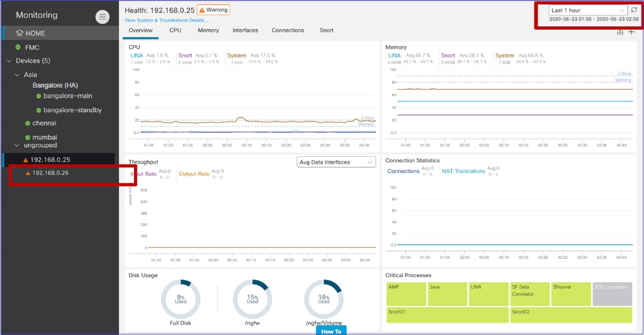Toggle Snort series in CPU chart

click(185, 56)
